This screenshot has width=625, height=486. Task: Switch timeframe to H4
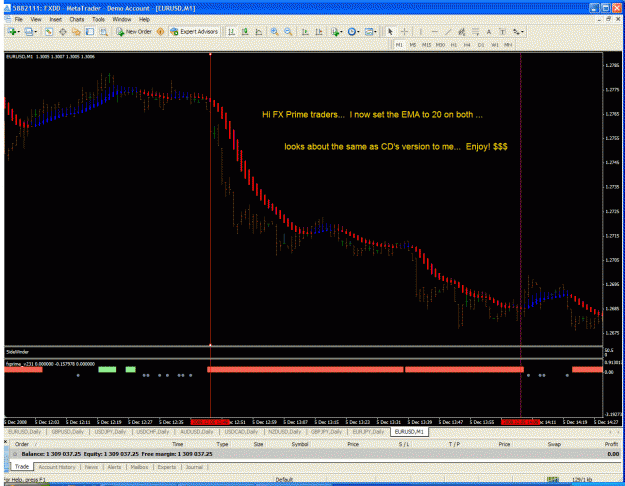click(x=467, y=45)
